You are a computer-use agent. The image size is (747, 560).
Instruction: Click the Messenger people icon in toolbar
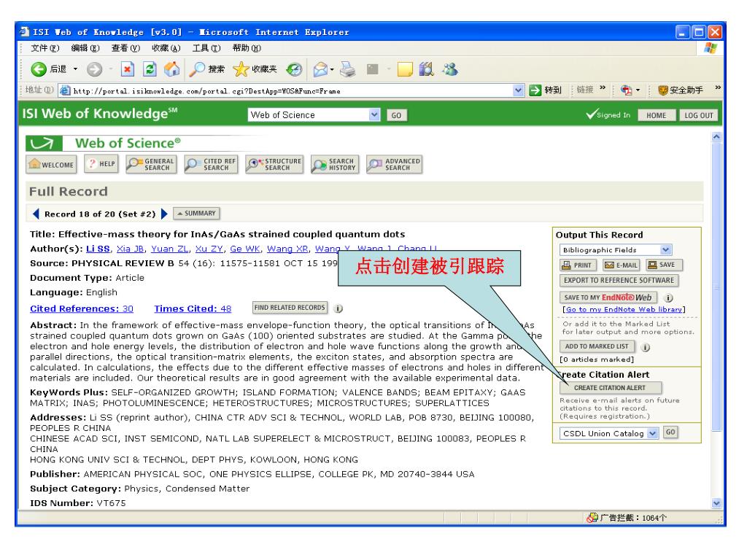point(450,69)
